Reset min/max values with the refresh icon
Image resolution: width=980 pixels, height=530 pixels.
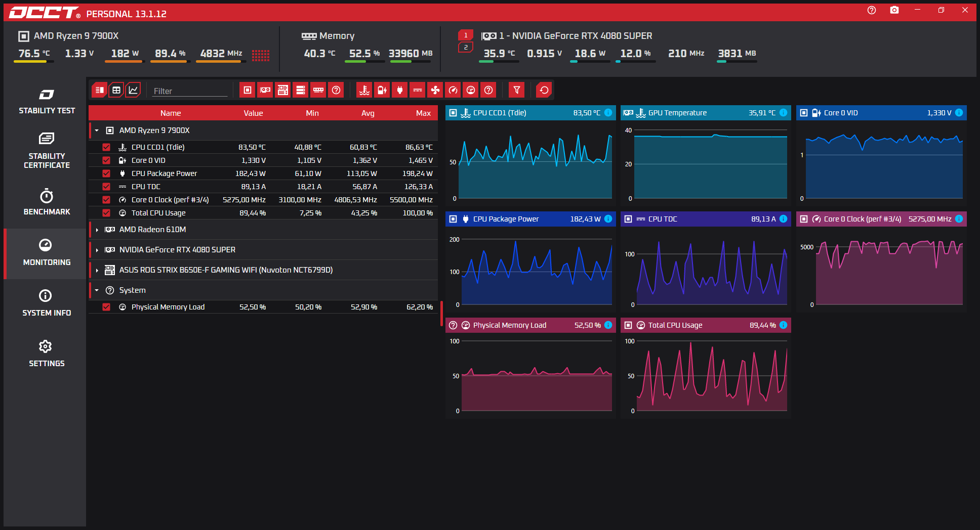[544, 90]
